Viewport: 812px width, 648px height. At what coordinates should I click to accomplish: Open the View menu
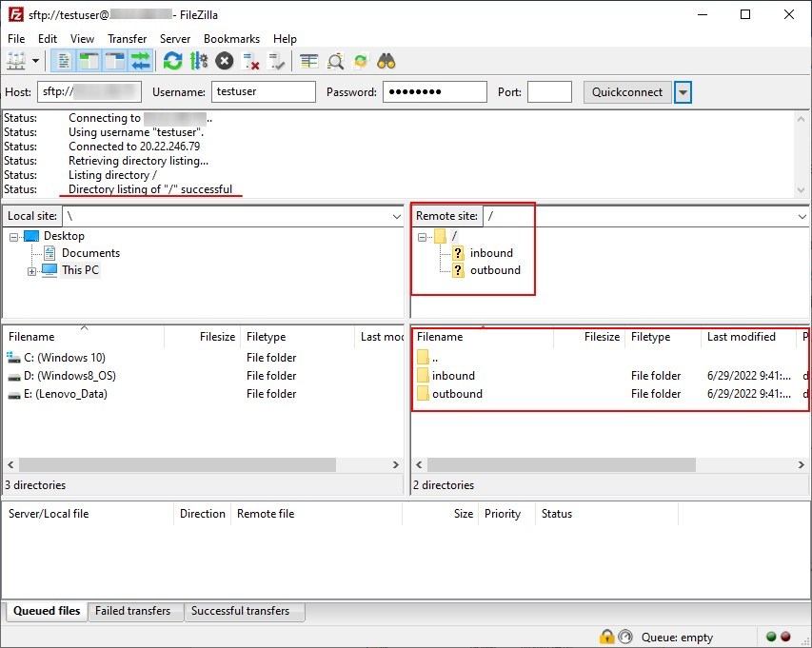coord(82,39)
